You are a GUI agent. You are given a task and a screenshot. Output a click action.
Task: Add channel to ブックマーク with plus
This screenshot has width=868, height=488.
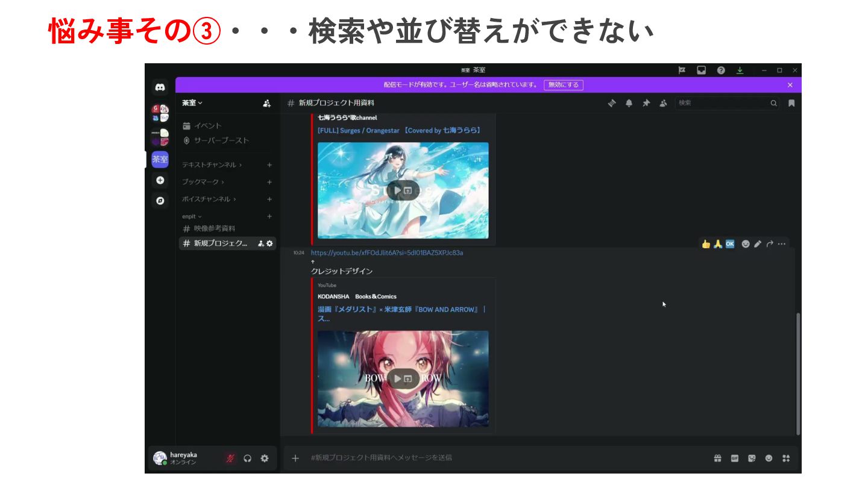coord(269,181)
